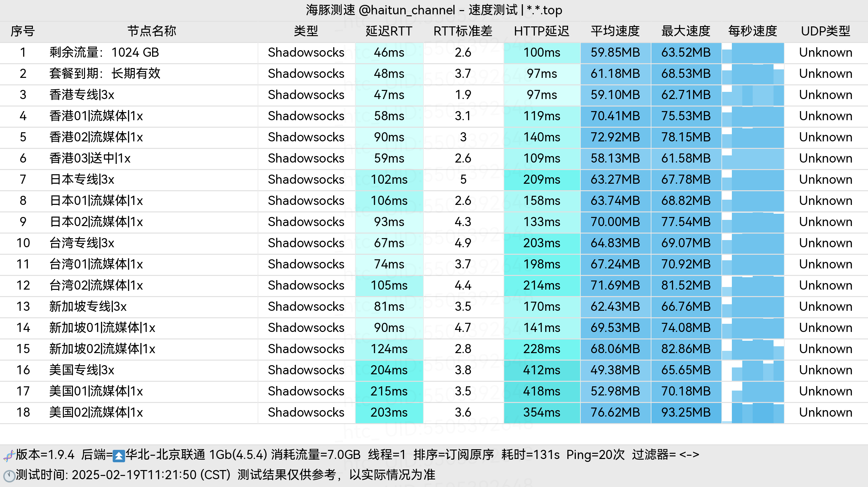Select the 延迟RTT column header
Viewport: 868px width, 487px height.
click(x=389, y=31)
